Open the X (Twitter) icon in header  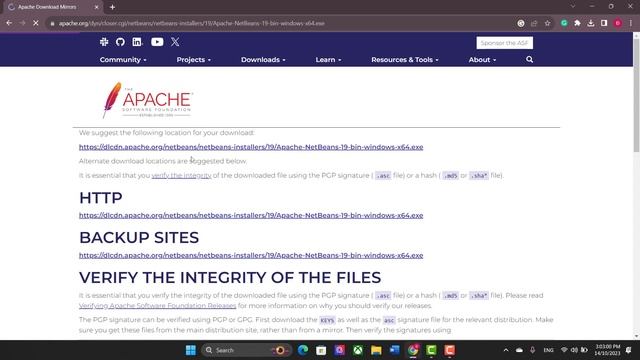(175, 42)
